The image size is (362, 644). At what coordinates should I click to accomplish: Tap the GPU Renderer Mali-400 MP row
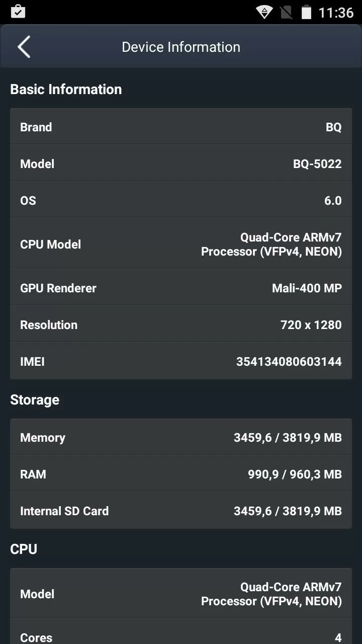(181, 288)
